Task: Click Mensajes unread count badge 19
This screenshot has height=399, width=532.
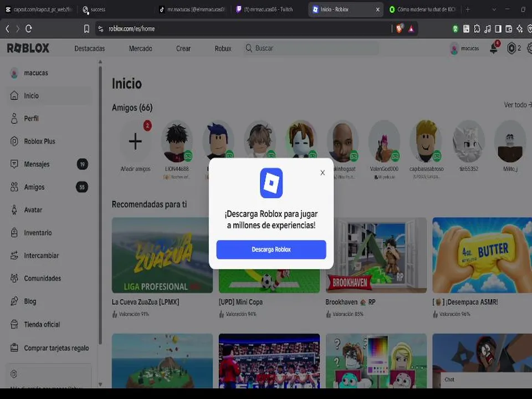Action: pos(82,164)
